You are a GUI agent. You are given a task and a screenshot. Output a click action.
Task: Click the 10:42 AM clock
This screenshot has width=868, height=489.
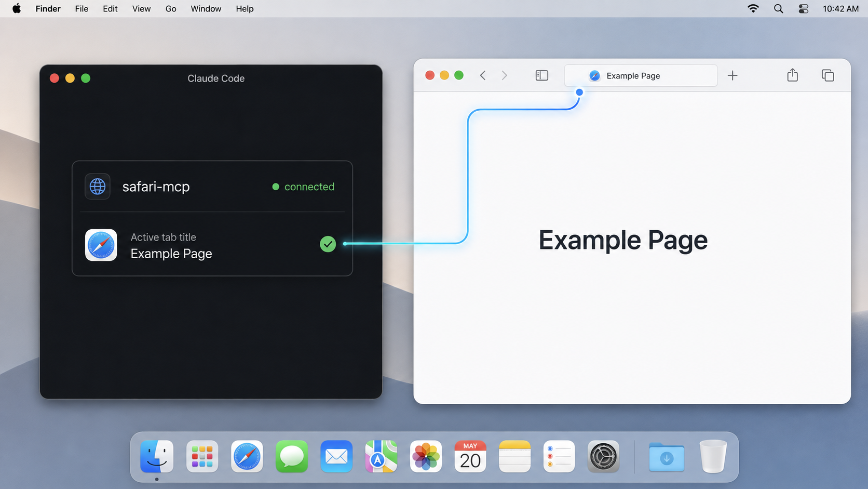tap(840, 9)
